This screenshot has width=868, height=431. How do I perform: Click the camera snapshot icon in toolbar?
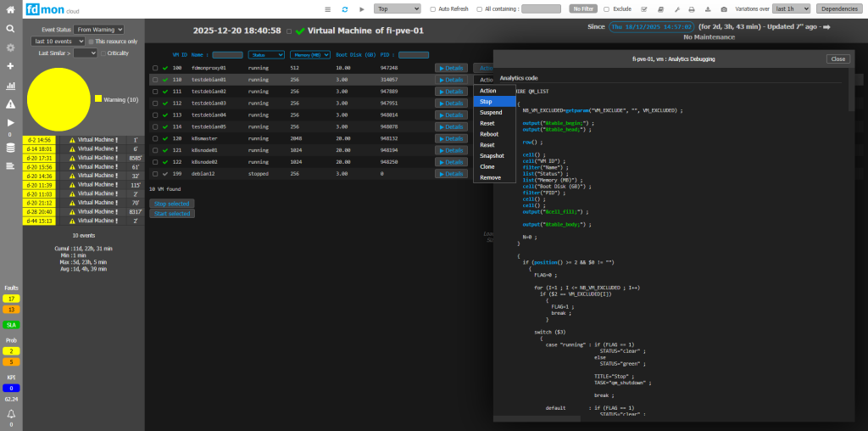pos(723,8)
